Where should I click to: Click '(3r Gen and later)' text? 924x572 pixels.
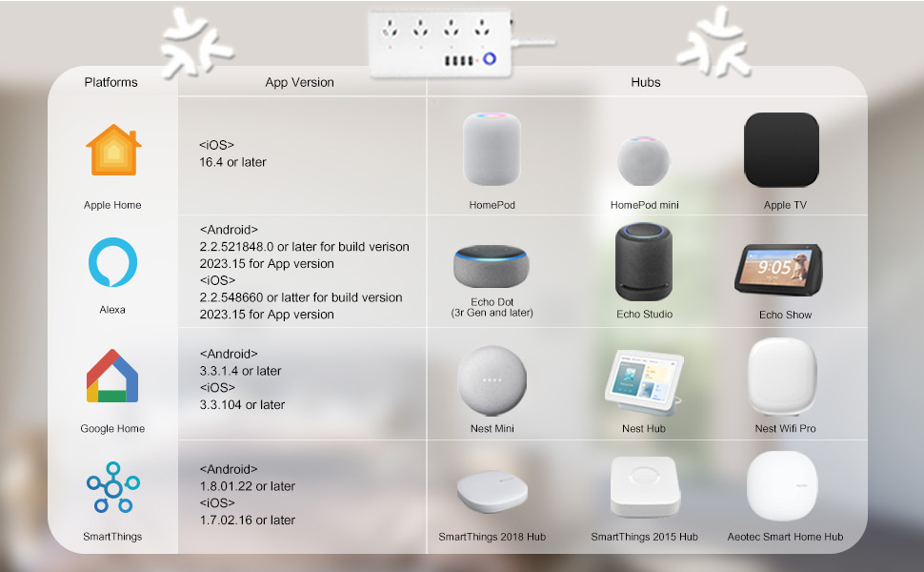(492, 313)
